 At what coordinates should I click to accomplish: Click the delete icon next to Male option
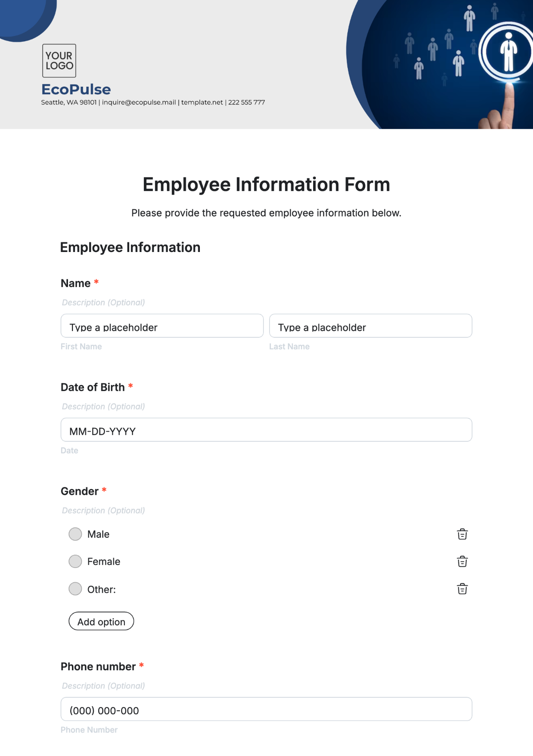click(x=462, y=534)
